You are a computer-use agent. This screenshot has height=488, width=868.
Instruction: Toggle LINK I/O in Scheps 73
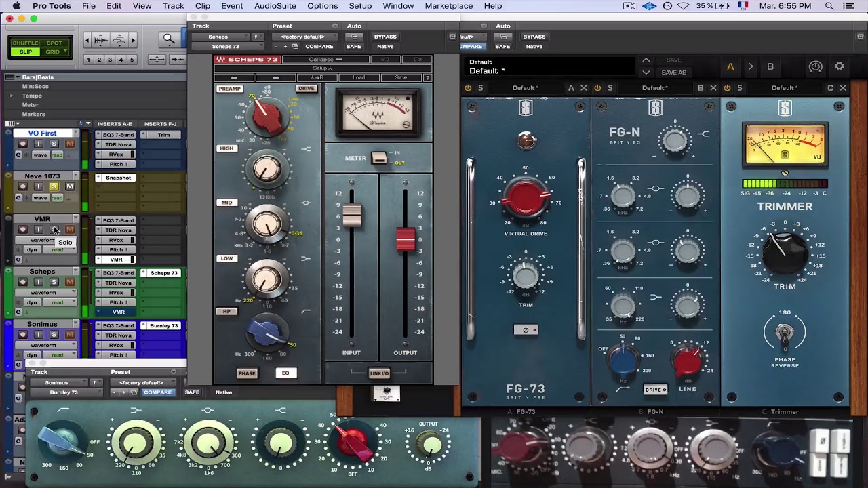click(379, 373)
